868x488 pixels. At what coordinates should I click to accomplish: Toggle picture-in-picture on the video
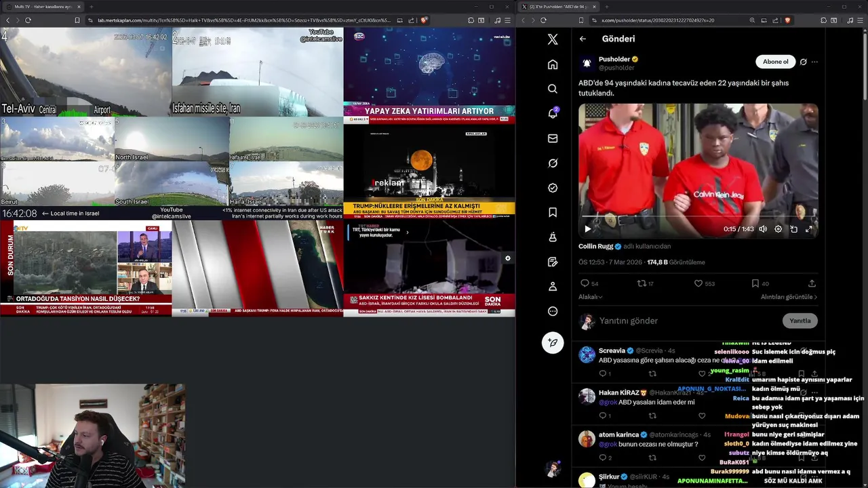click(793, 229)
